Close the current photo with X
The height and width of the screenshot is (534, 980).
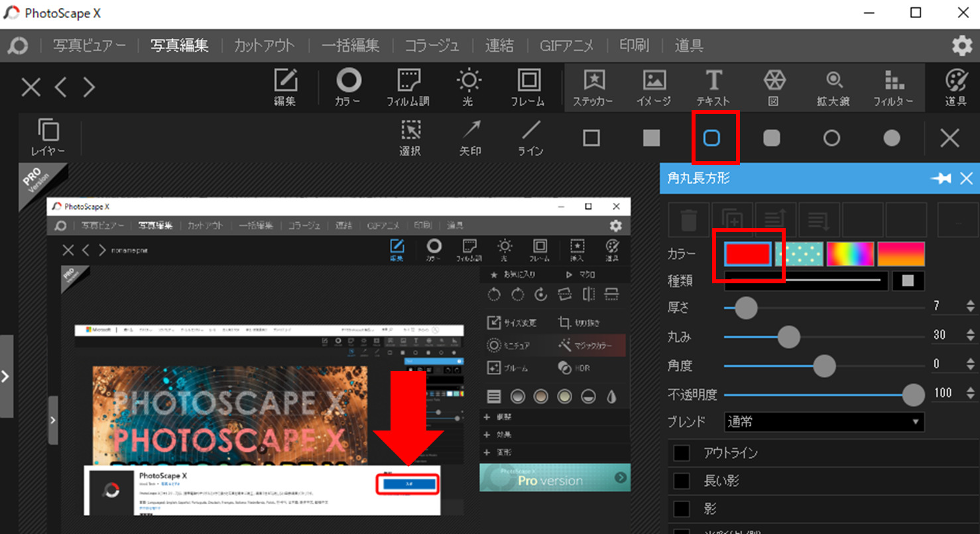[x=31, y=87]
